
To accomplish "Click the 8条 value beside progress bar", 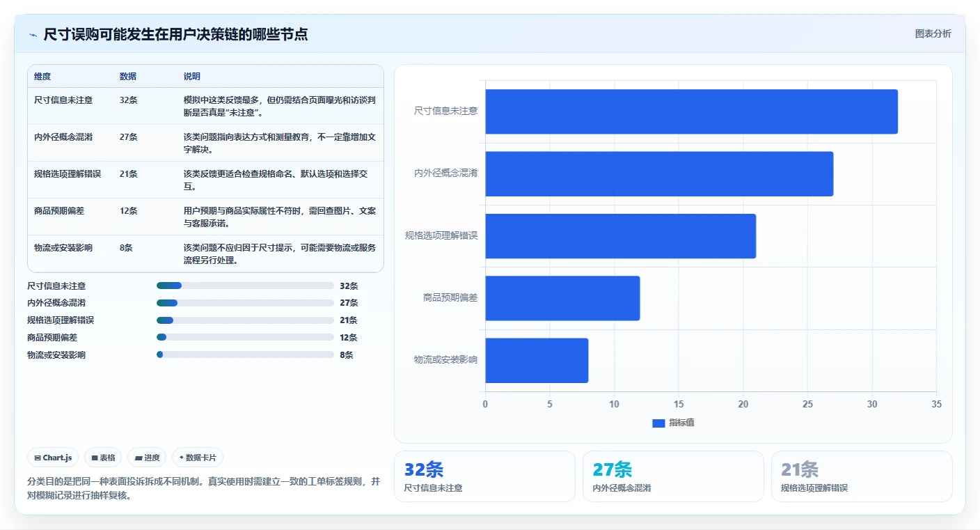I will pyautogui.click(x=347, y=355).
